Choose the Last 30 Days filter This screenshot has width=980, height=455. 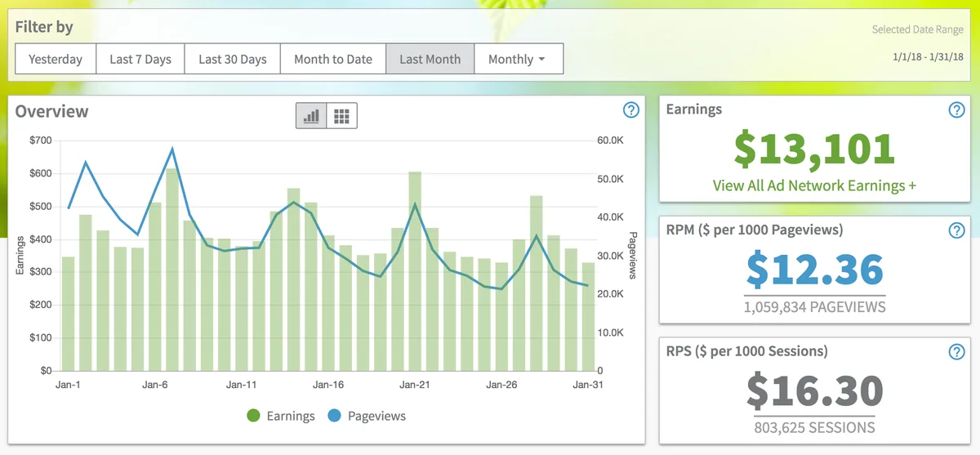(233, 59)
